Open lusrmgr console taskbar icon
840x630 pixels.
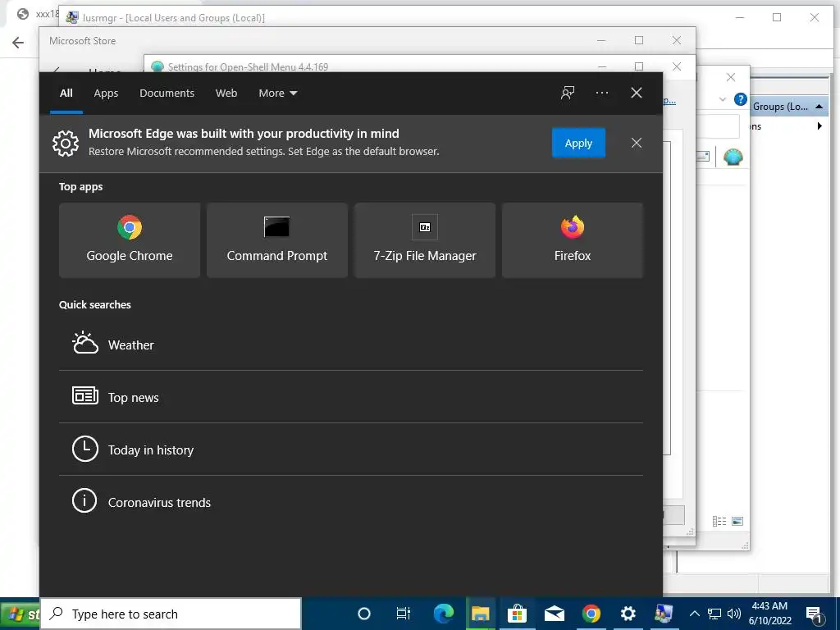click(664, 614)
